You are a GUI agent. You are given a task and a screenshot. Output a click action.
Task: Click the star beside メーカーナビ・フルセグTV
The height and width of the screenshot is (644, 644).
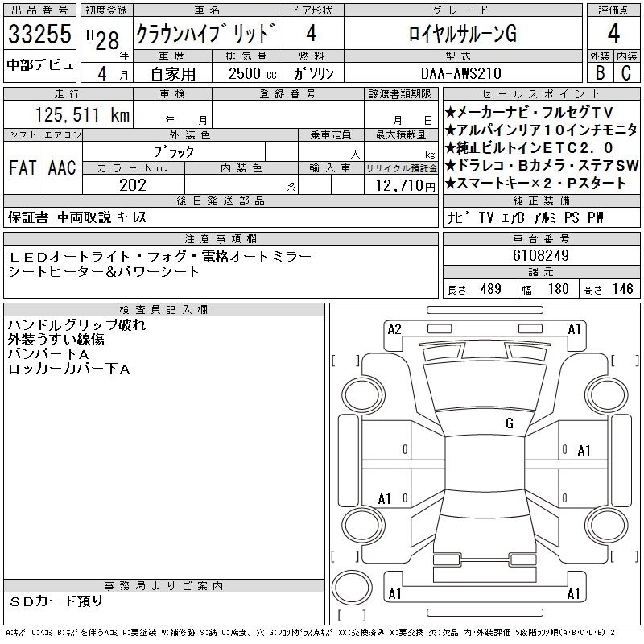[450, 111]
